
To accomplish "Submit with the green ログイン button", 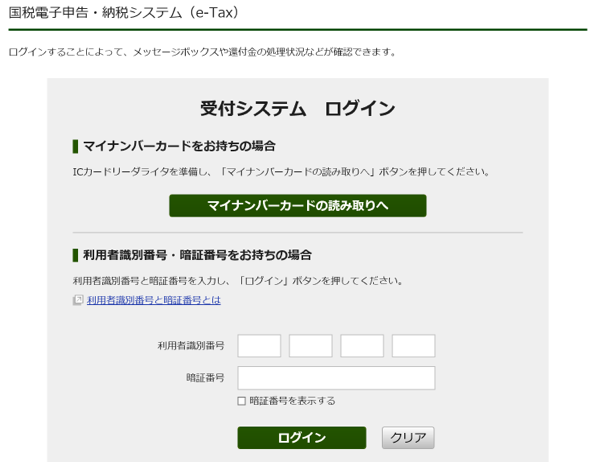I will tap(302, 438).
